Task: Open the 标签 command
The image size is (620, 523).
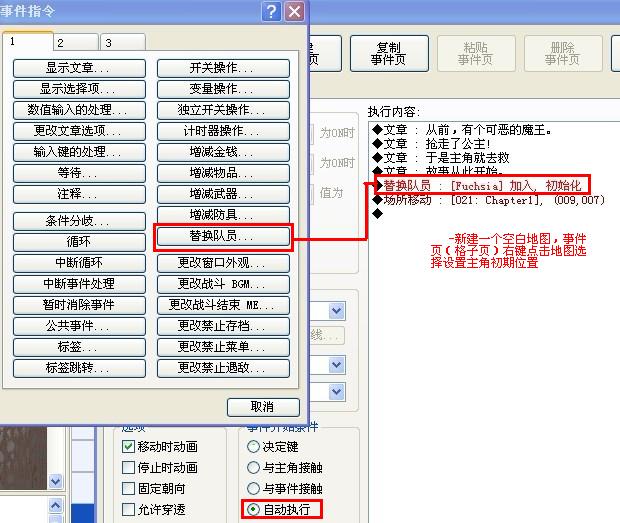Action: coord(79,347)
